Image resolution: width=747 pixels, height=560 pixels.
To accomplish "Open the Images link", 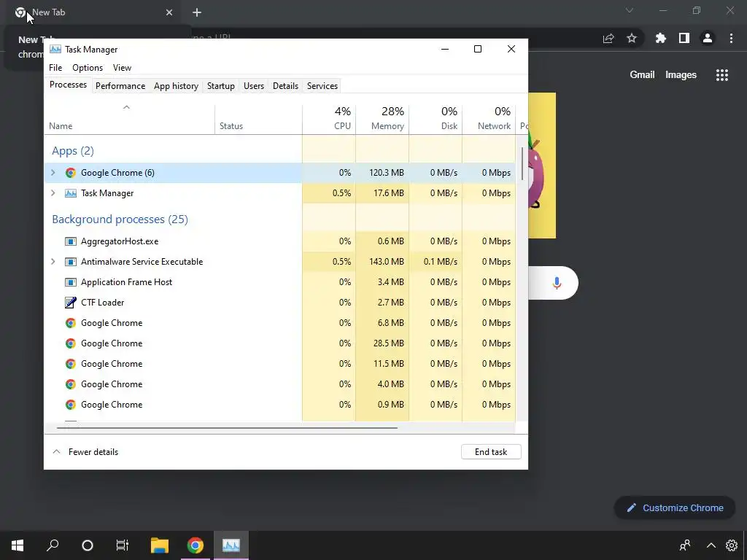I will coord(681,75).
